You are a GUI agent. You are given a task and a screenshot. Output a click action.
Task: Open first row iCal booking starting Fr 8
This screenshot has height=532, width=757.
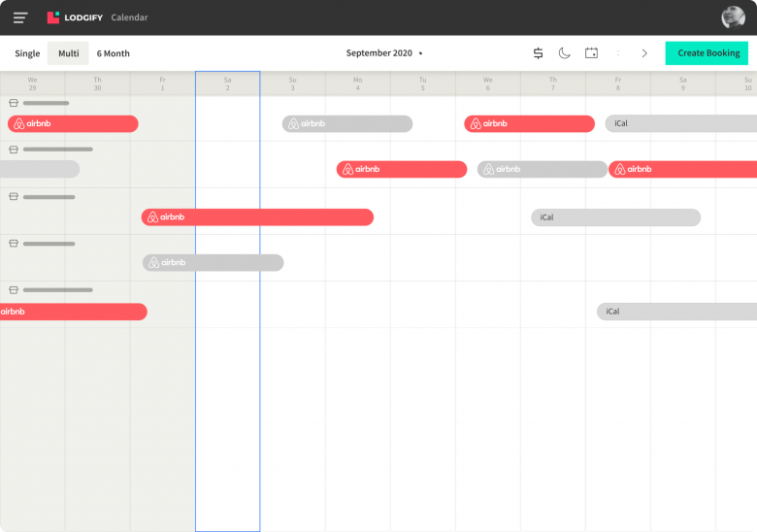[680, 123]
